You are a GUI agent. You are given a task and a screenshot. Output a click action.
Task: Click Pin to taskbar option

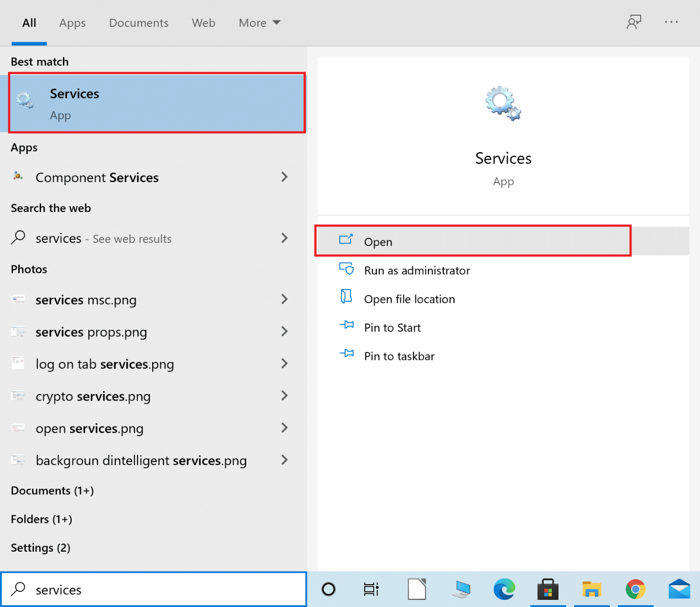(399, 355)
